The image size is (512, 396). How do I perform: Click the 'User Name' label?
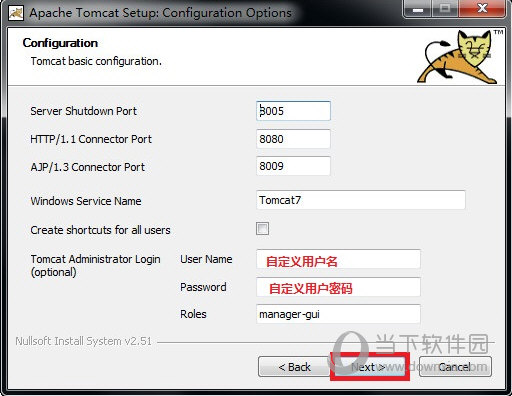(x=206, y=259)
